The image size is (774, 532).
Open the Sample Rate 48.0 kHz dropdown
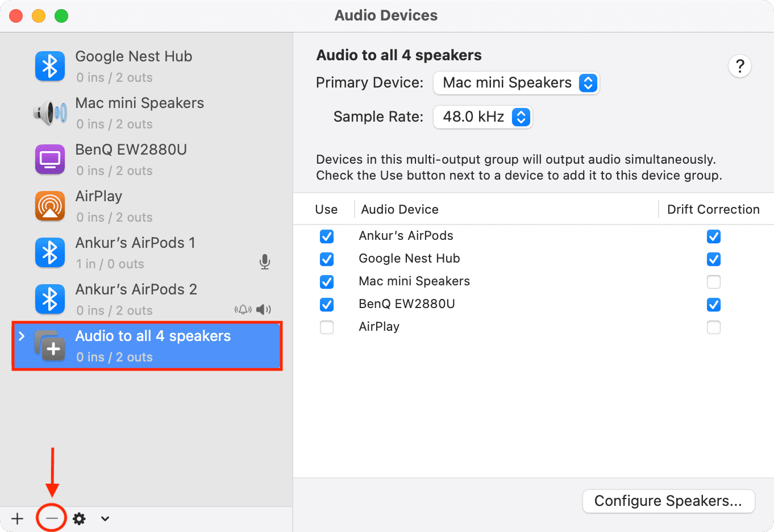(x=482, y=117)
